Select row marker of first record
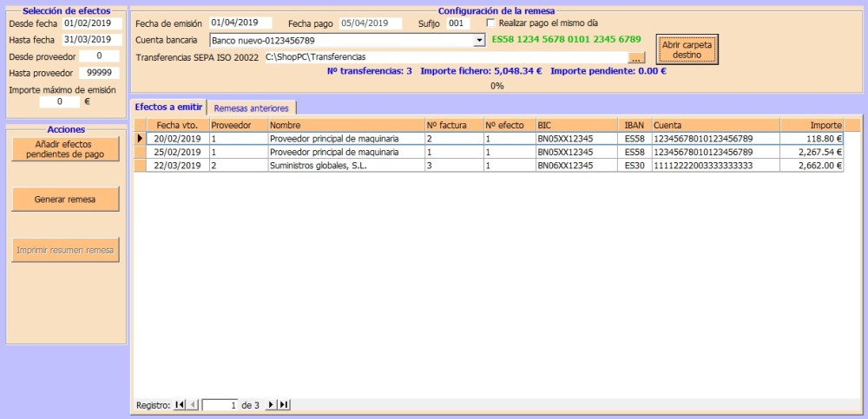This screenshot has height=419, width=868. click(x=140, y=138)
